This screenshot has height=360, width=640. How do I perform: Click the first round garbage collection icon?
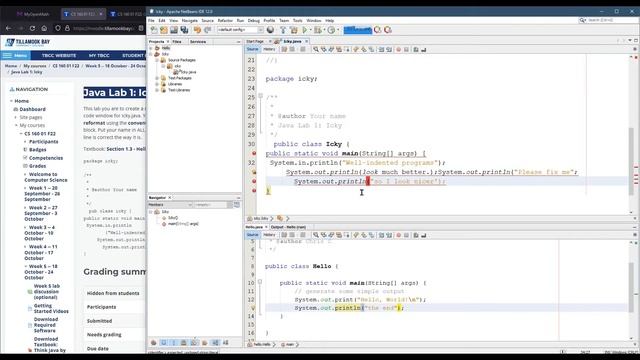(378, 30)
